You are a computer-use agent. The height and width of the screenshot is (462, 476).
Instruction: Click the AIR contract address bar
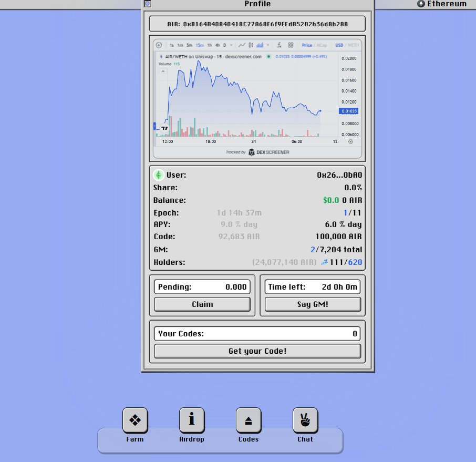click(x=257, y=24)
